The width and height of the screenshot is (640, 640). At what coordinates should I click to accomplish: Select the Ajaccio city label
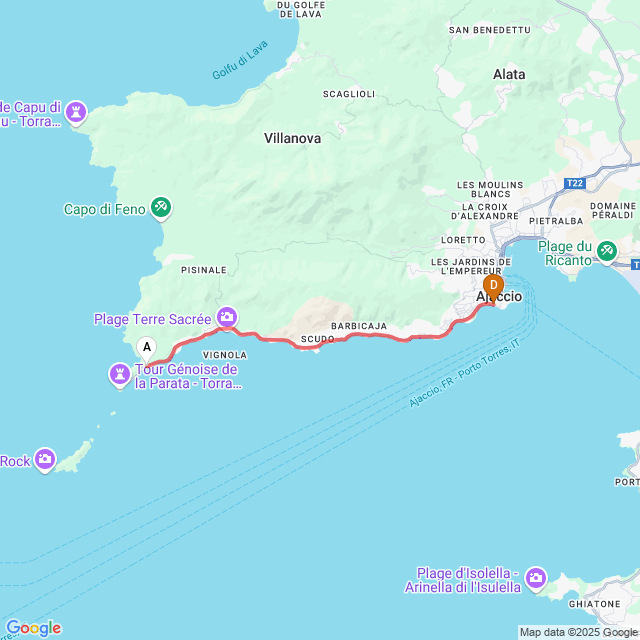[x=499, y=296]
